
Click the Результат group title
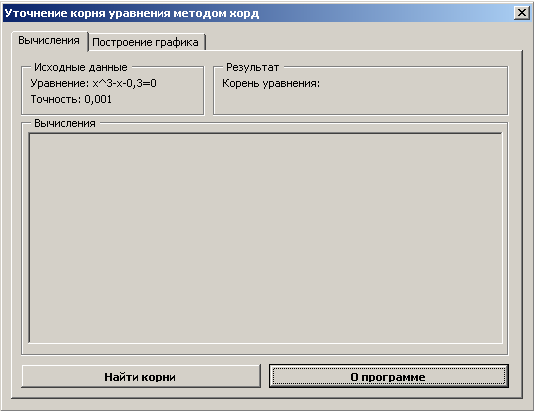coord(253,67)
